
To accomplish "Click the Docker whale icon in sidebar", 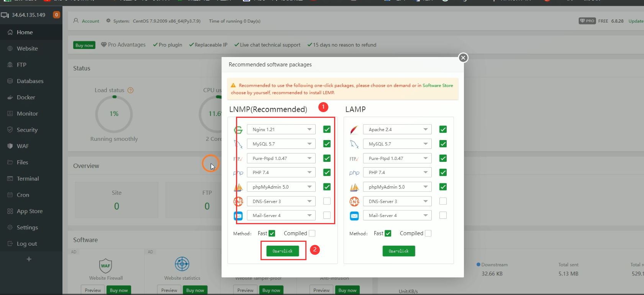I will pos(10,98).
